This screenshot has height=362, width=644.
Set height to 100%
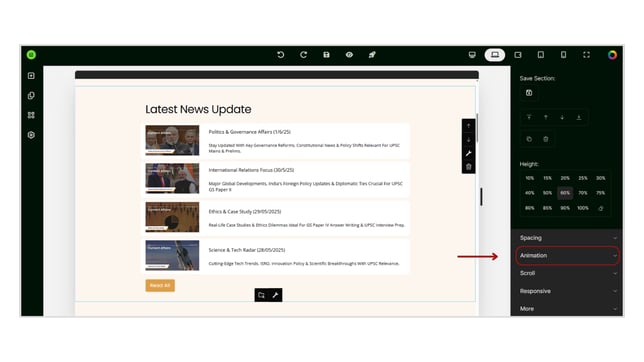pos(583,208)
